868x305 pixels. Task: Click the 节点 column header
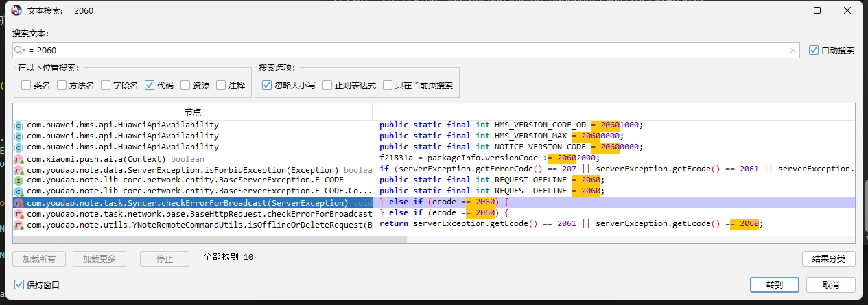(192, 112)
